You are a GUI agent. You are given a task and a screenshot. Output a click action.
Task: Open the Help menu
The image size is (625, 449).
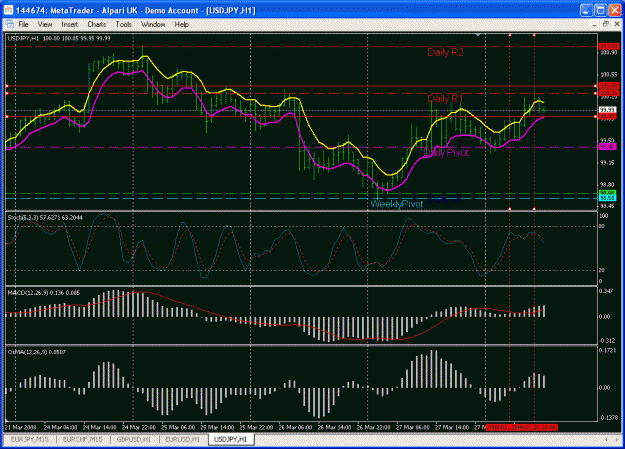pos(181,24)
